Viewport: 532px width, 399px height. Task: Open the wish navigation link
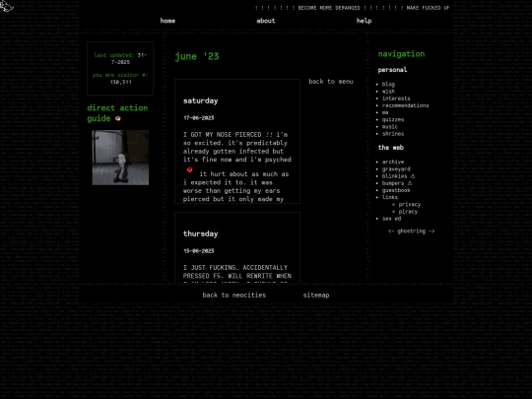click(388, 92)
